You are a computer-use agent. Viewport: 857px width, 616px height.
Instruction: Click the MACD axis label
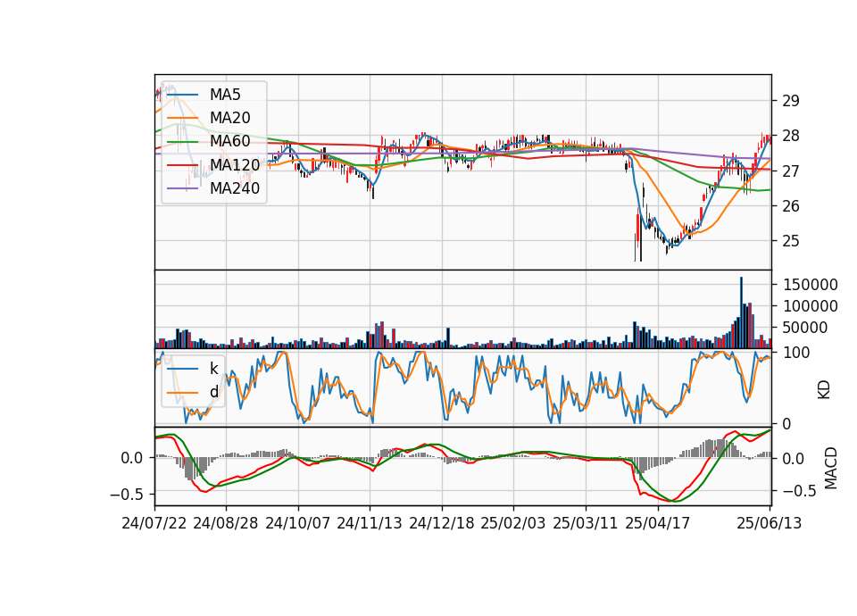pos(831,468)
